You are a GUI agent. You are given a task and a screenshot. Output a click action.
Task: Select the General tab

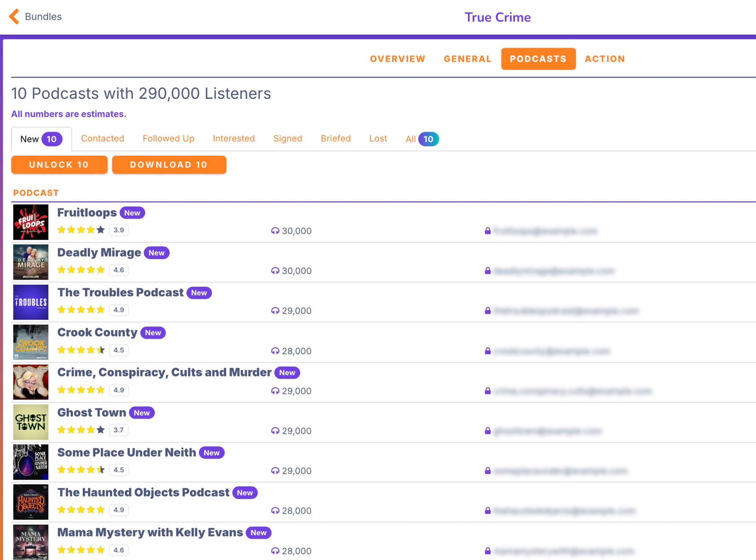(467, 59)
